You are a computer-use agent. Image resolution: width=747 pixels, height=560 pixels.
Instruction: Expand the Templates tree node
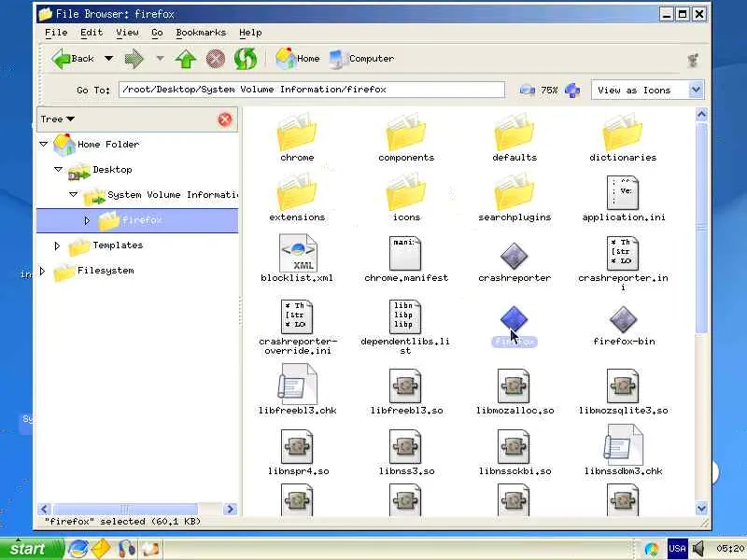(x=57, y=245)
